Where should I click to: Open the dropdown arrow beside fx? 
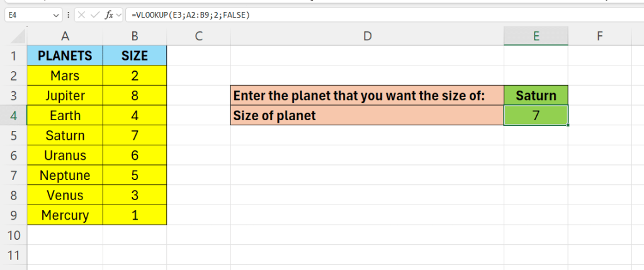(120, 14)
